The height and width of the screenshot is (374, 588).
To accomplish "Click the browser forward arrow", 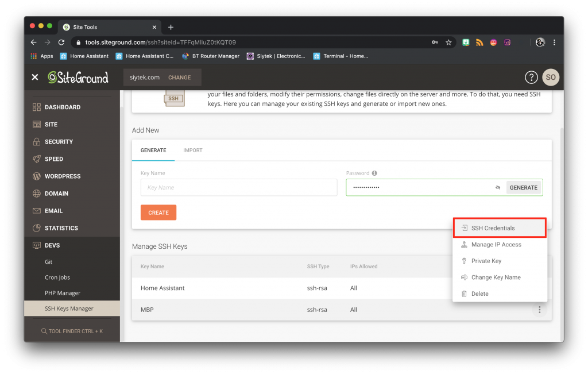I will [47, 43].
